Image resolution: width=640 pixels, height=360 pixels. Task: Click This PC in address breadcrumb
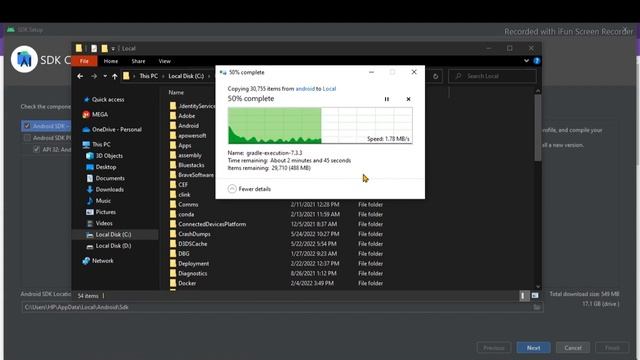tap(149, 76)
